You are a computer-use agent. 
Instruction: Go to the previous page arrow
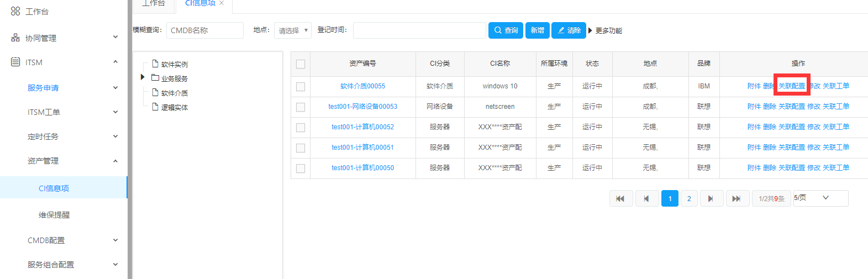pos(646,198)
